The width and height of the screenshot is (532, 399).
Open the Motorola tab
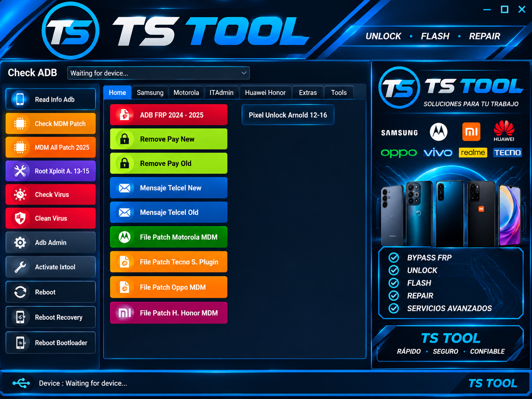click(186, 93)
